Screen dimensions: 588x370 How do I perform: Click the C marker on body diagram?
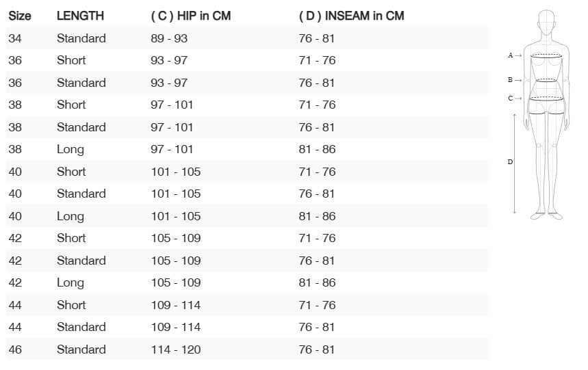click(x=510, y=98)
